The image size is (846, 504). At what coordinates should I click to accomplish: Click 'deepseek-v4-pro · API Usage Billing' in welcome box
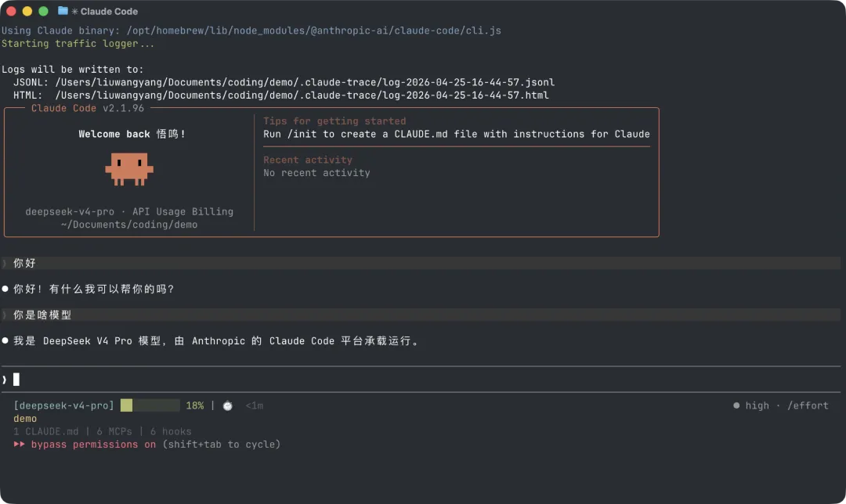pos(129,212)
